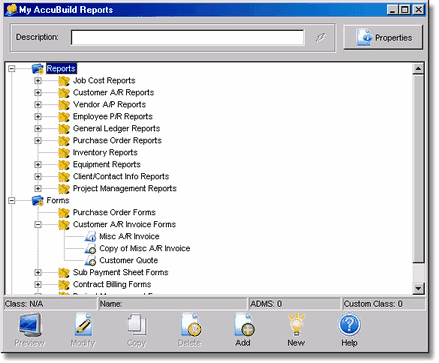
Task: Click the Misc A/R Invoice form icon
Action: tap(90, 237)
